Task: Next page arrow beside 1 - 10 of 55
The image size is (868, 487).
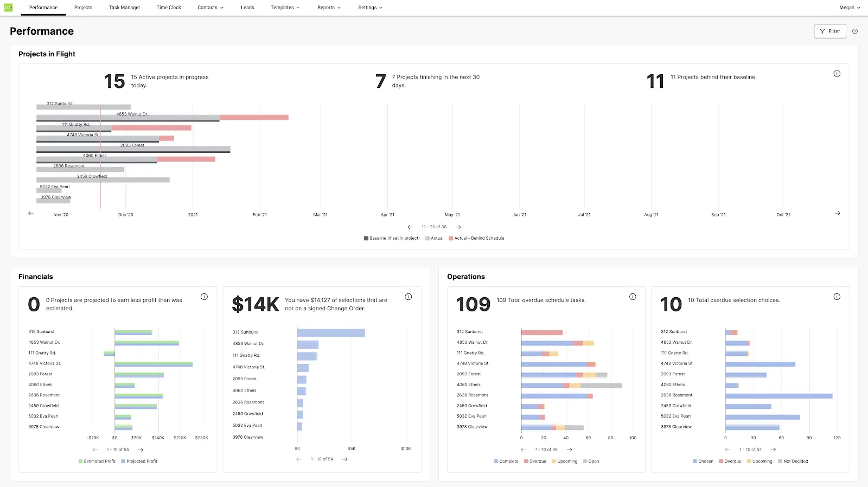Action: [141, 450]
